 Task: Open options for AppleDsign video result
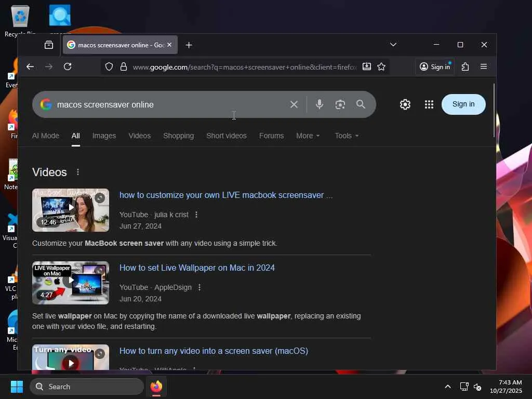pos(199,287)
